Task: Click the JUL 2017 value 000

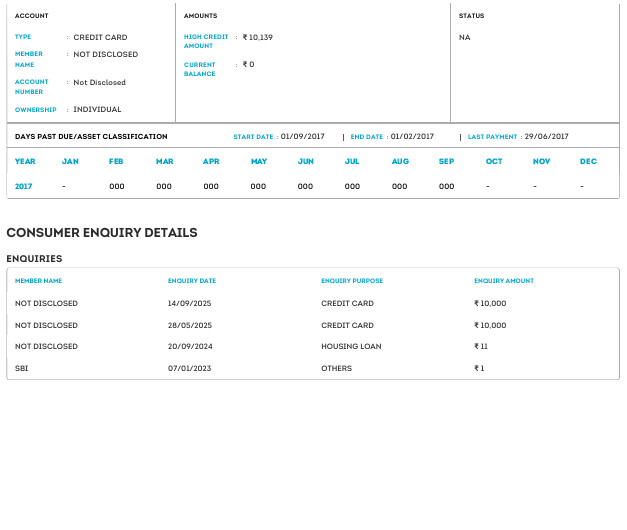Action: tap(352, 186)
